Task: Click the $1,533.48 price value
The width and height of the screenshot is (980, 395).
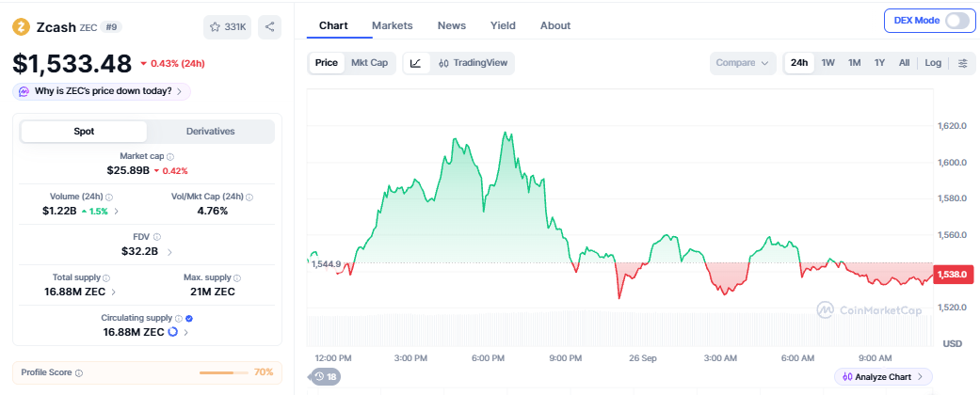Action: 72,64
